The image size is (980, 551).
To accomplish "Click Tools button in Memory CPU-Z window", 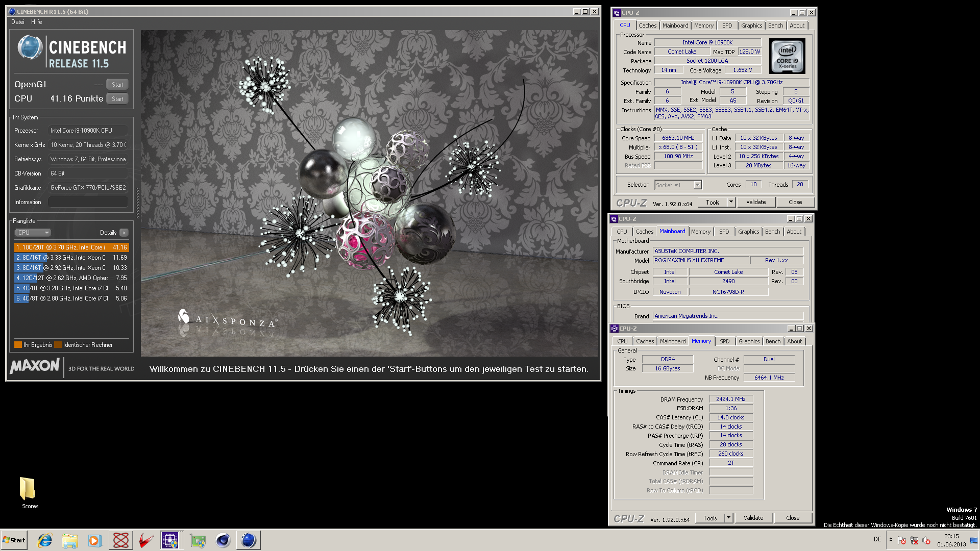I will 710,518.
